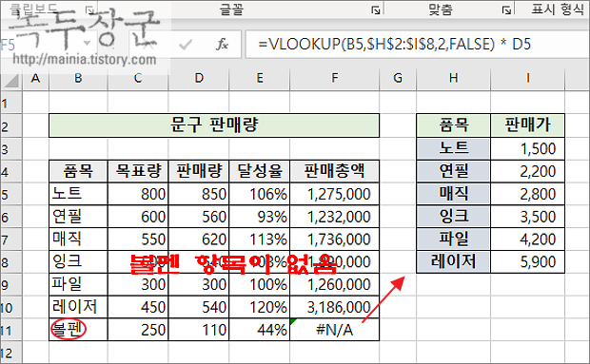The image size is (590, 364).
Task: Click the 판매총액 header cell
Action: tap(335, 171)
